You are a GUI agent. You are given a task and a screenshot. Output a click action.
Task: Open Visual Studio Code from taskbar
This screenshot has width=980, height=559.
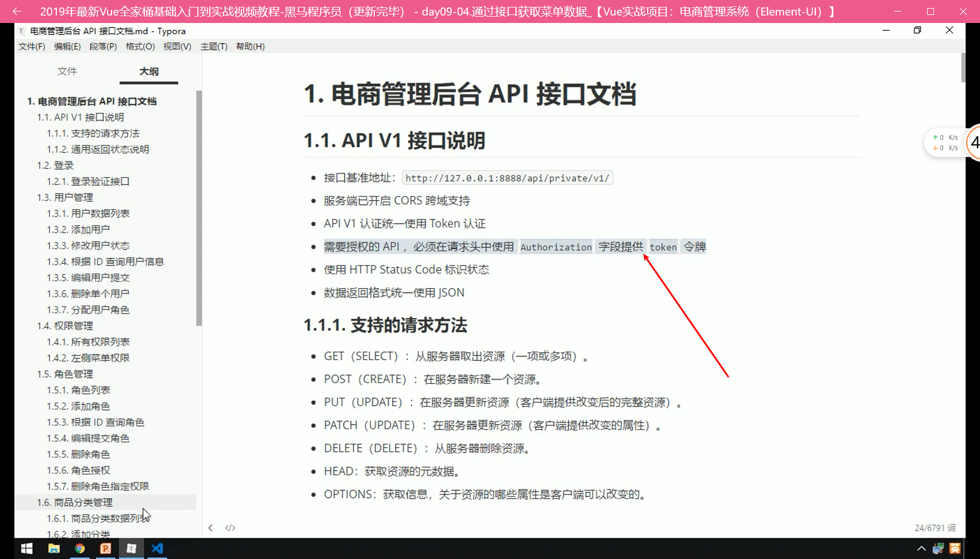[x=157, y=549]
